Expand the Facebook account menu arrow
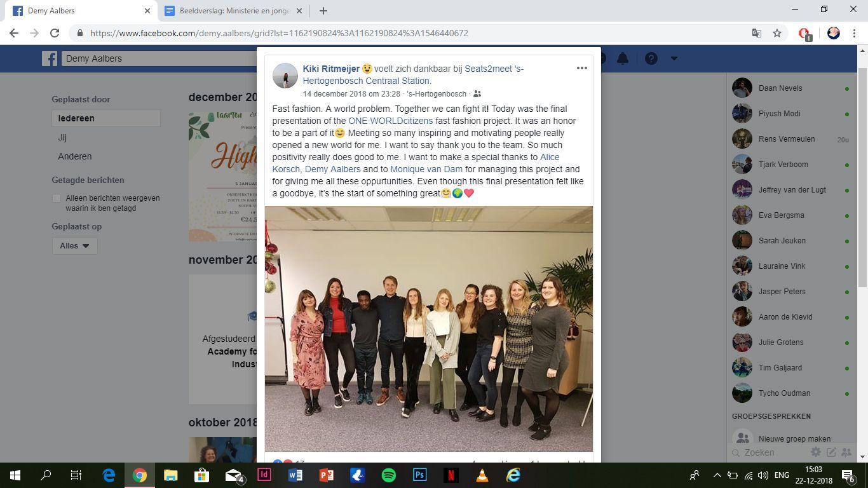Screen dimensions: 868x488 [674, 58]
